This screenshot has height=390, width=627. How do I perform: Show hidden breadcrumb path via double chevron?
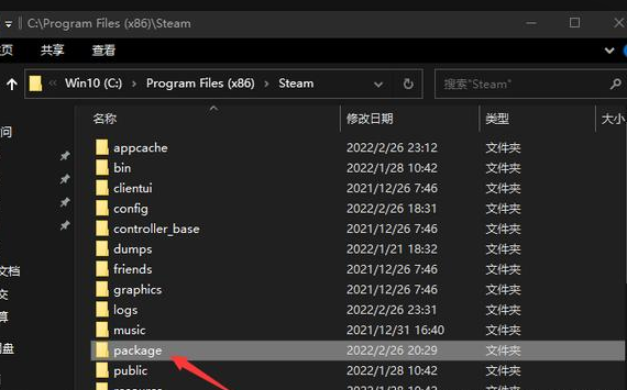click(53, 84)
